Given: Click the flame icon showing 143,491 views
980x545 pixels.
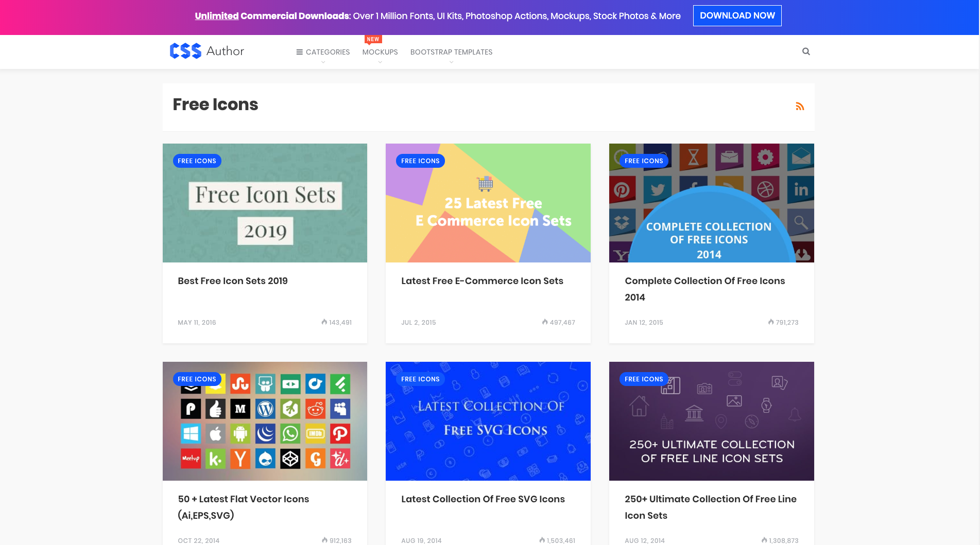Looking at the screenshot, I should (x=323, y=323).
